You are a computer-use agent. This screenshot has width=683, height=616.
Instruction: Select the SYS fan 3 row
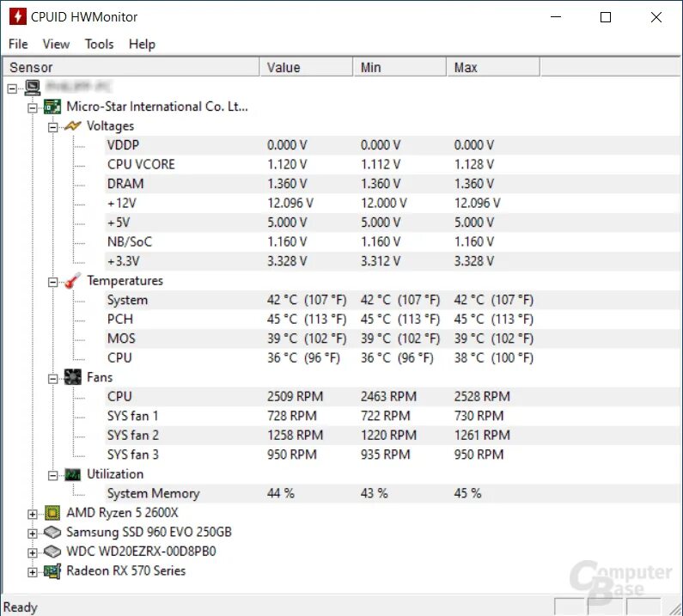[392, 455]
